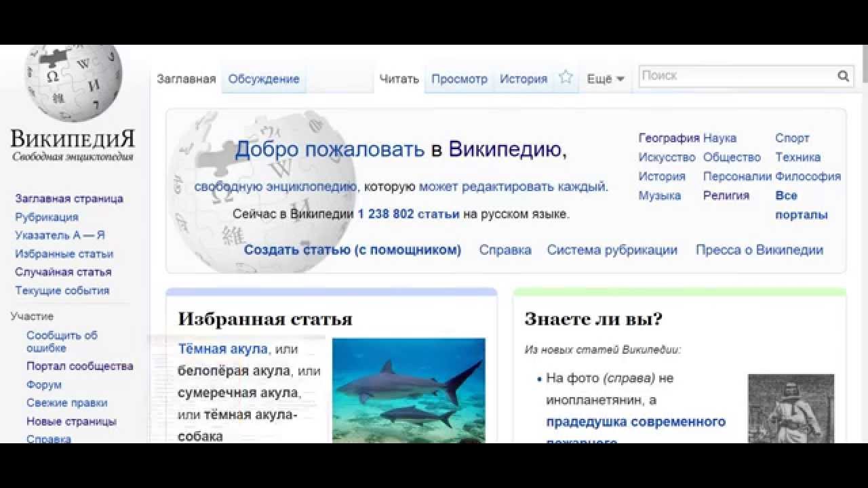Screen dimensions: 868x488
Task: Open the Просмотр tab
Action: pyautogui.click(x=459, y=79)
